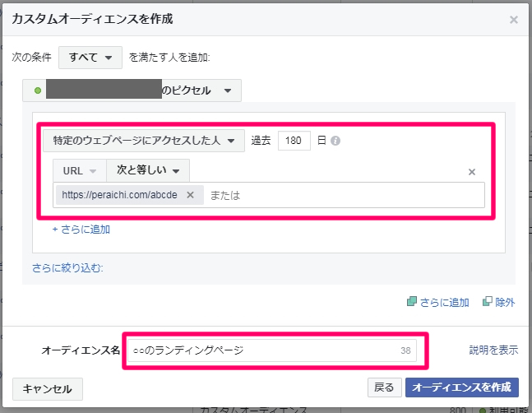This screenshot has height=413, width=532.
Task: Expand the のピクセル selector dropdown
Action: tap(228, 90)
